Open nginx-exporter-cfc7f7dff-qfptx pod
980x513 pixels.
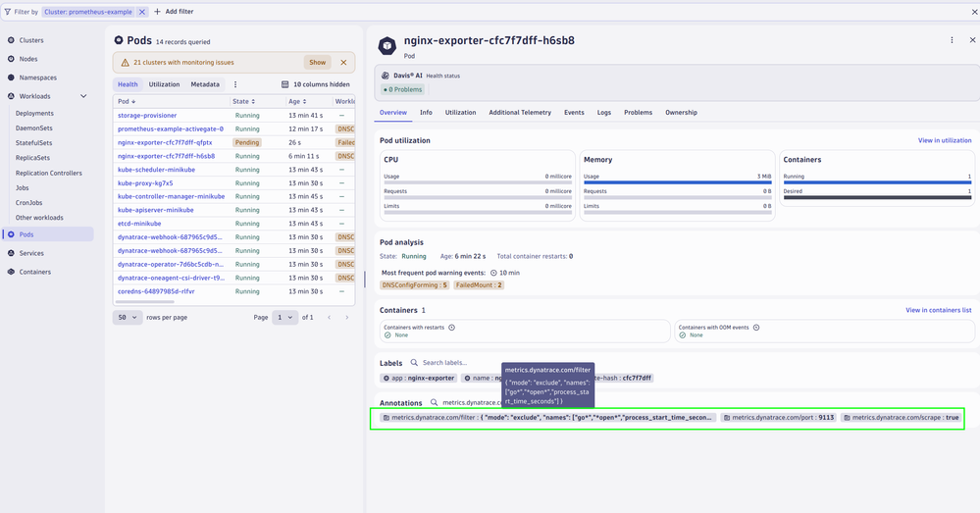[x=165, y=142]
